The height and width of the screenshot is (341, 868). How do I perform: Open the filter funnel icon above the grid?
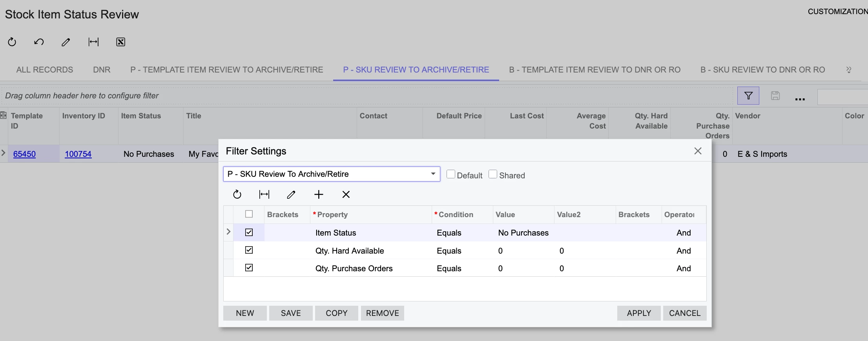[748, 96]
